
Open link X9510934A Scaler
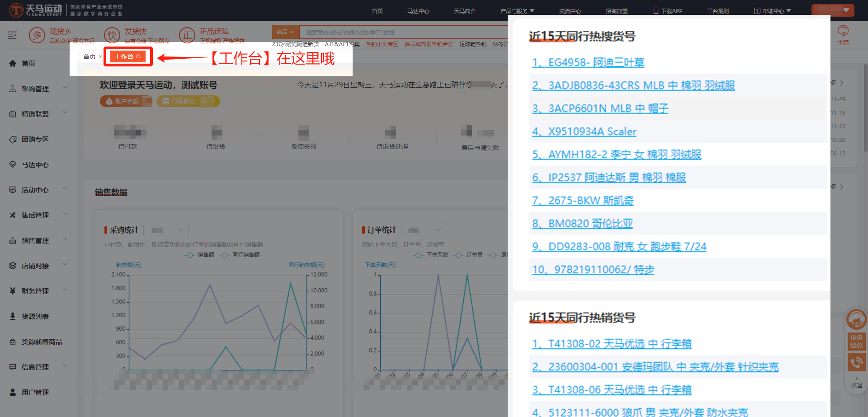[x=584, y=131]
